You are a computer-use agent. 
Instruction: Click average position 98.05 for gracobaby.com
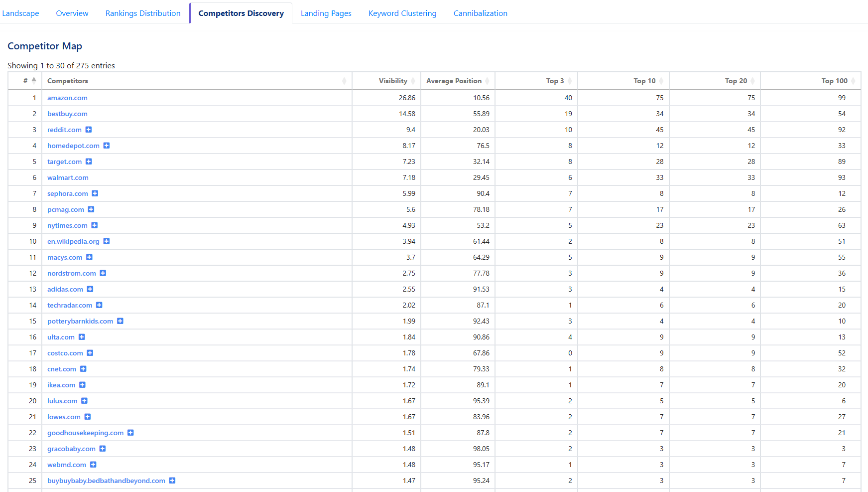pyautogui.click(x=481, y=449)
